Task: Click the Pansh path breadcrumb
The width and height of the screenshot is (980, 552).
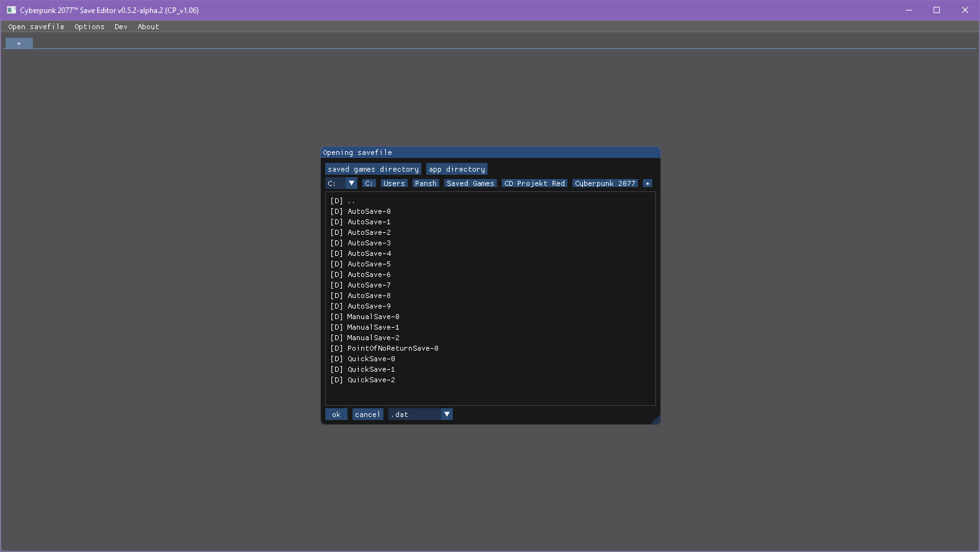Action: (x=426, y=183)
